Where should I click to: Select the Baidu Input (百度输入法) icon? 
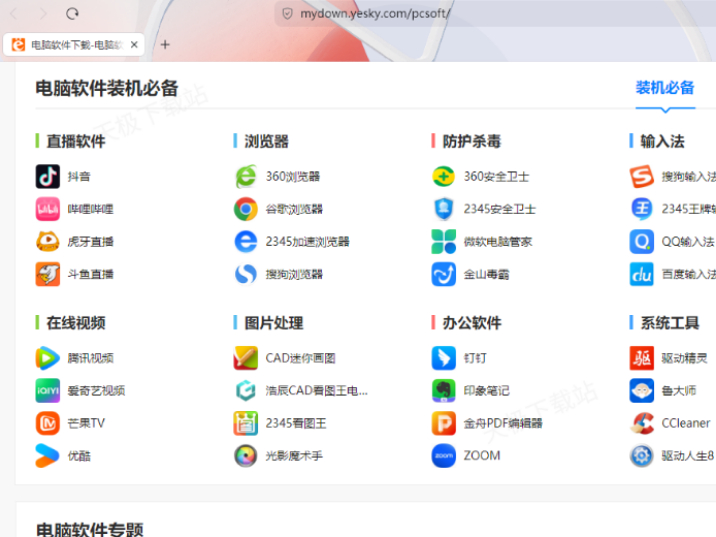[642, 274]
